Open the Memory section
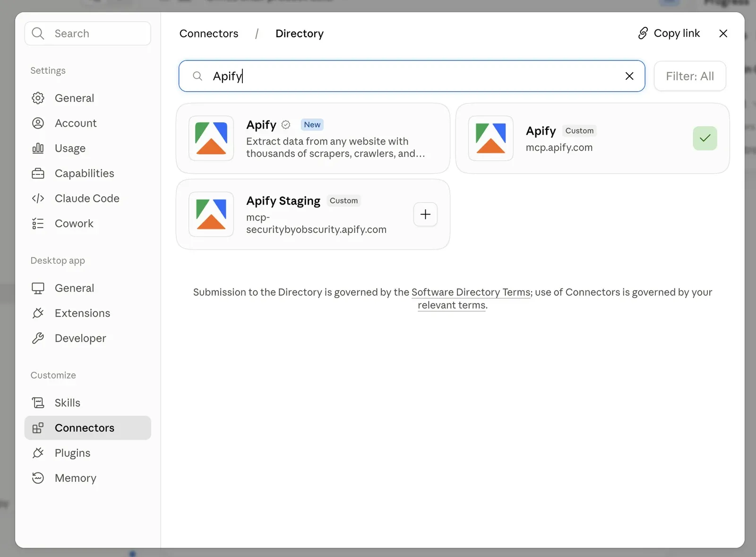This screenshot has height=557, width=756. (x=88, y=478)
